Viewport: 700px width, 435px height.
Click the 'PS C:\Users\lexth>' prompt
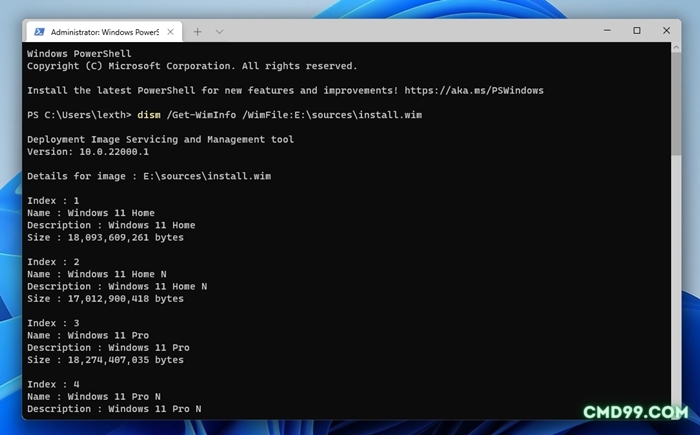(79, 115)
